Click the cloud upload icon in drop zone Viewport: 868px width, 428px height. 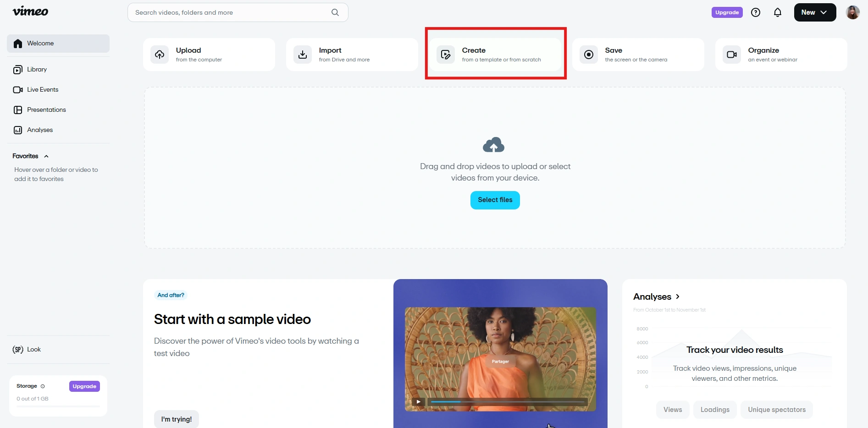pyautogui.click(x=494, y=145)
